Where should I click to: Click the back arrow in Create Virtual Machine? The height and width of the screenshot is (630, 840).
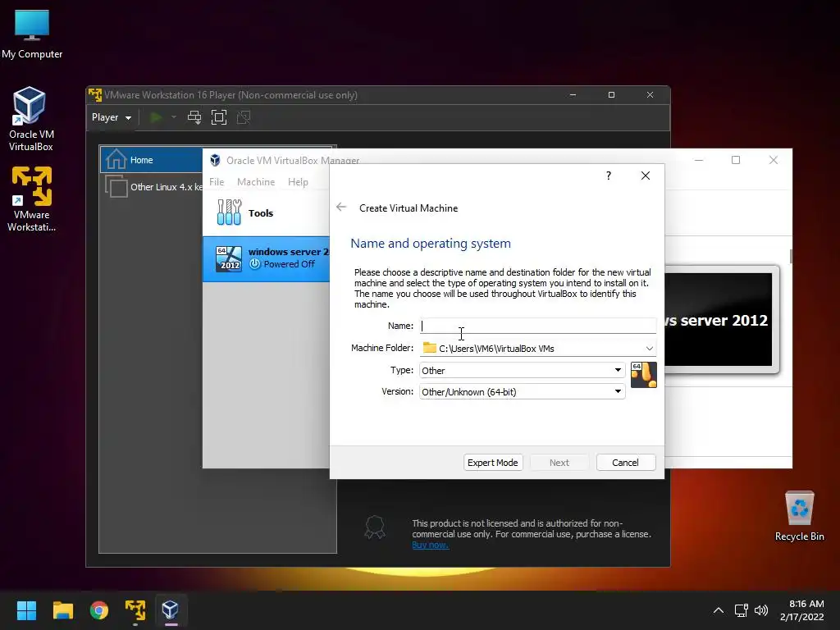(341, 208)
